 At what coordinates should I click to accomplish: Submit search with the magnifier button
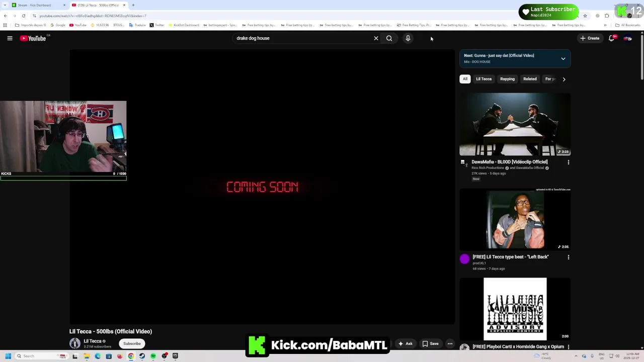(389, 38)
